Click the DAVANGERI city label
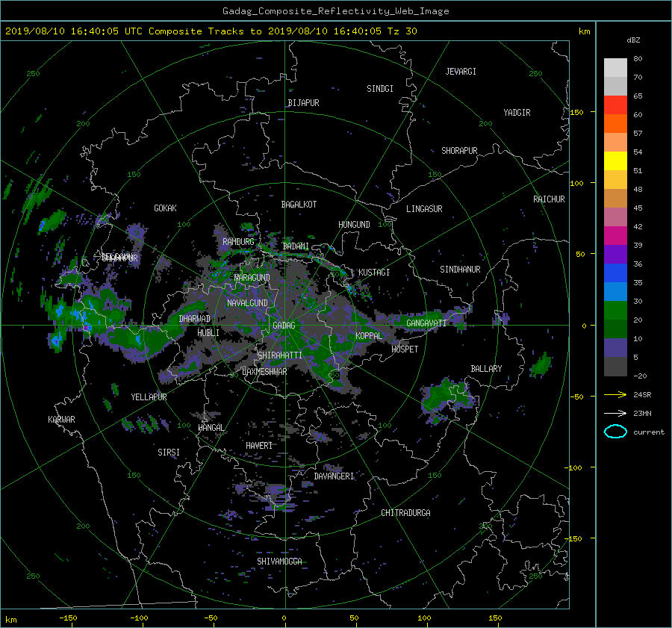 [334, 476]
